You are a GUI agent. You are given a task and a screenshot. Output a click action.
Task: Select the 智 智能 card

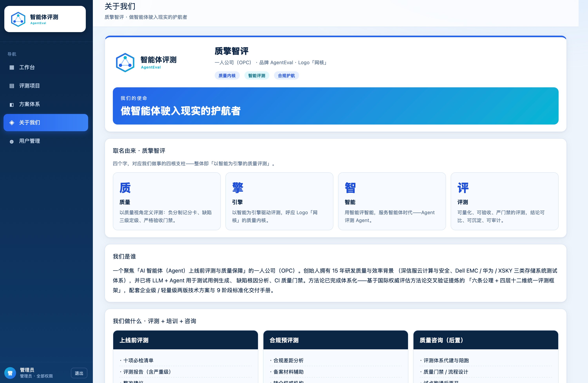[x=392, y=201]
